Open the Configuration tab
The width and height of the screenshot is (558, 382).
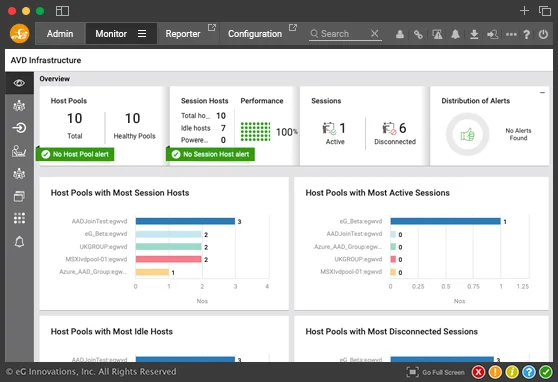pyautogui.click(x=255, y=34)
